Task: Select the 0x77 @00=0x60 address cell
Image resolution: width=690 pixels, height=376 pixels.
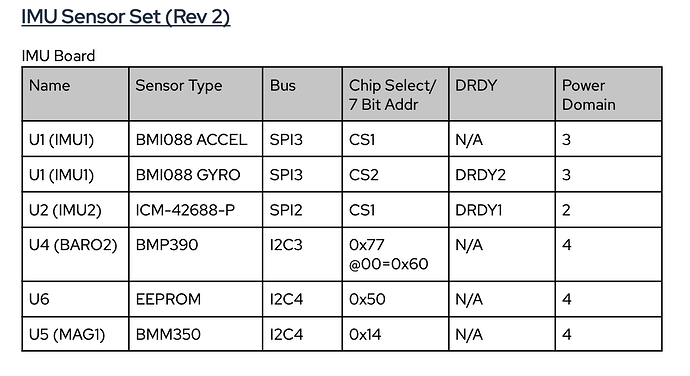Action: tap(396, 254)
